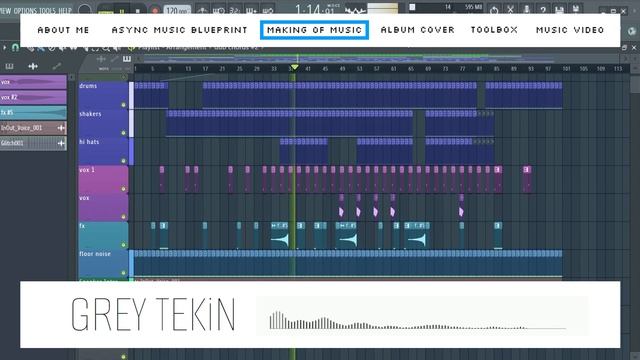Click the 120 tempo field

point(177,10)
